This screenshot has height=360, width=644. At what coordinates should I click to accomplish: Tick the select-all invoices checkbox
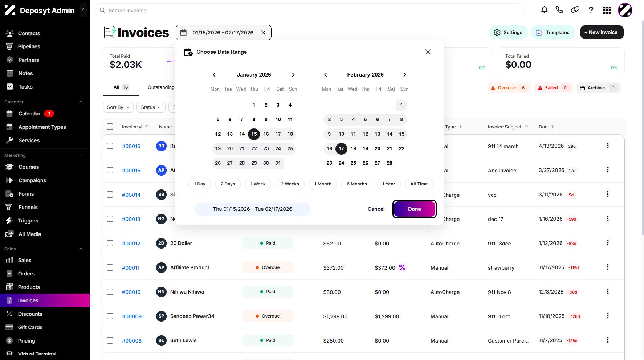[110, 127]
